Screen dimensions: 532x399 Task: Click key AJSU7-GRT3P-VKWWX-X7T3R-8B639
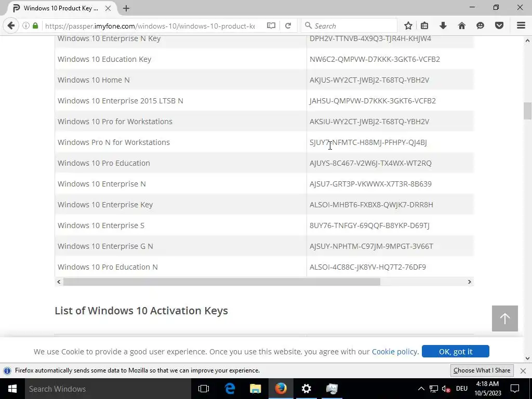[370, 184]
